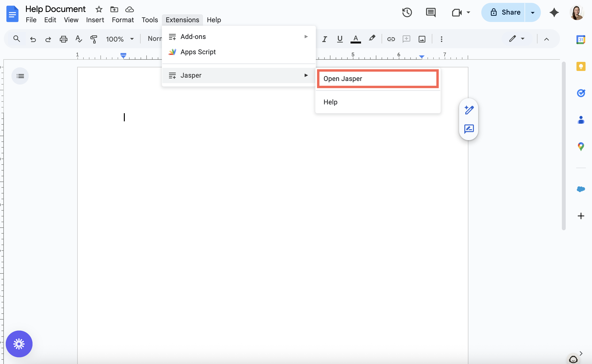Viewport: 592px width, 364px height.
Task: Print the document
Action: pos(63,39)
